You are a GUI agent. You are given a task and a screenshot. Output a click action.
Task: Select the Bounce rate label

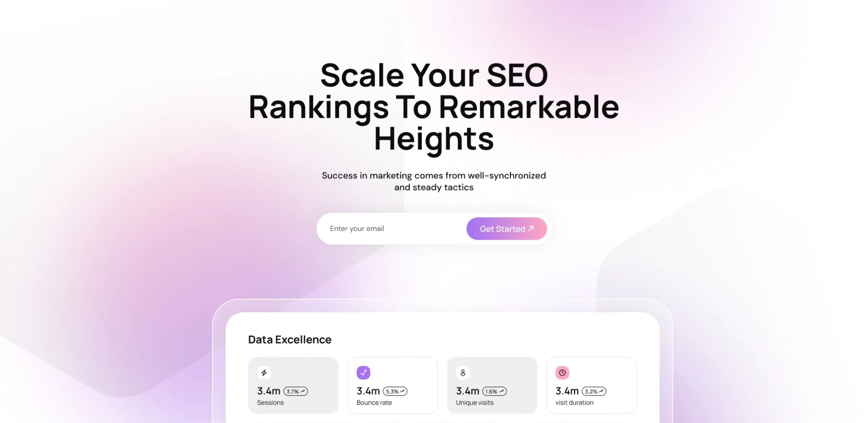(374, 403)
